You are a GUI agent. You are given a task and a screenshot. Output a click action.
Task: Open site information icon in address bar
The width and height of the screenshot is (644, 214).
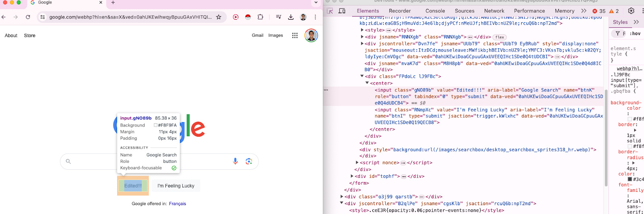[x=42, y=17]
